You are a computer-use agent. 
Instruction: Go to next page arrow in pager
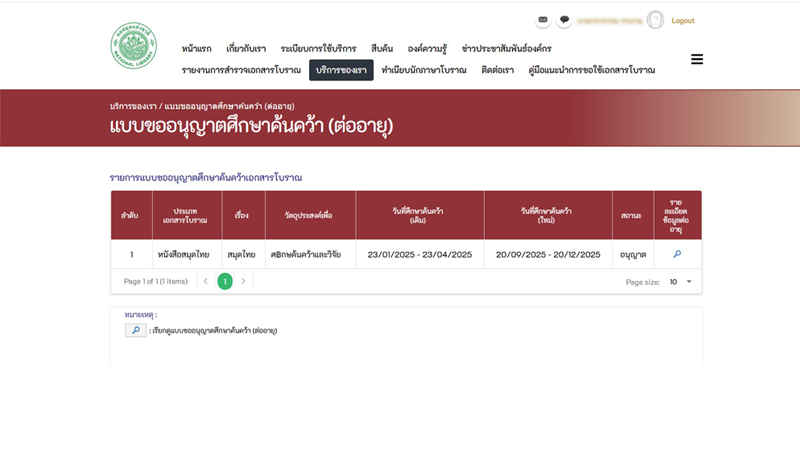point(243,282)
